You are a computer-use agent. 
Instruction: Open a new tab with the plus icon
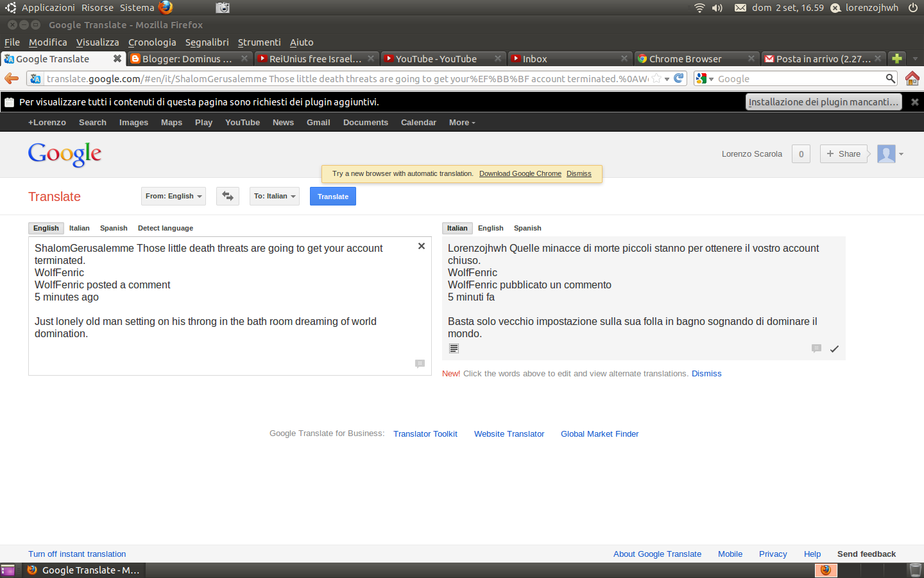(897, 58)
